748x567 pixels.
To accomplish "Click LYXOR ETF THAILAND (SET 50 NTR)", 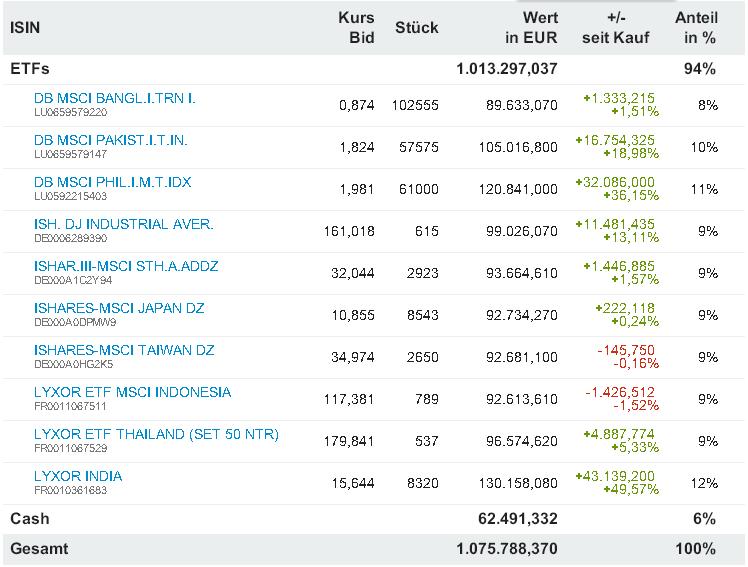I will 156,434.
